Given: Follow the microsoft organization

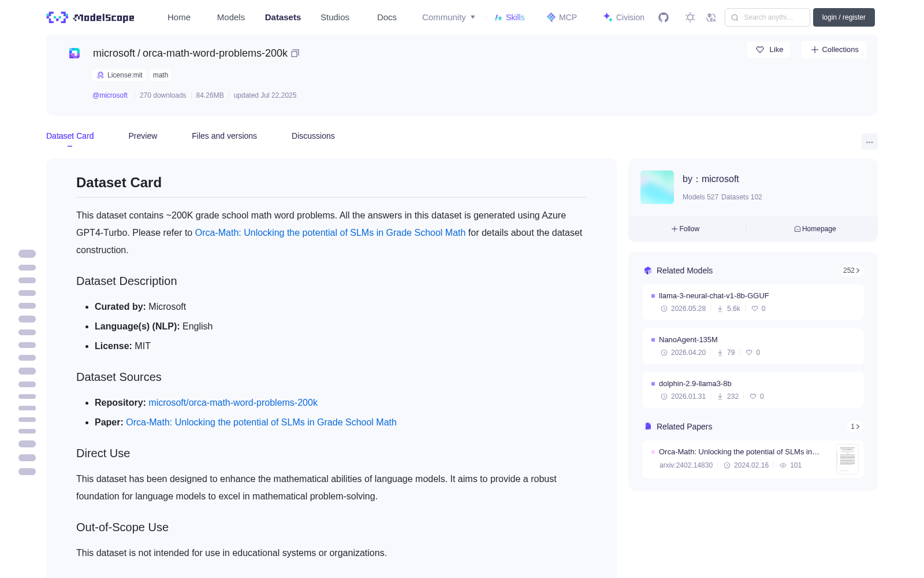Looking at the screenshot, I should [x=685, y=229].
